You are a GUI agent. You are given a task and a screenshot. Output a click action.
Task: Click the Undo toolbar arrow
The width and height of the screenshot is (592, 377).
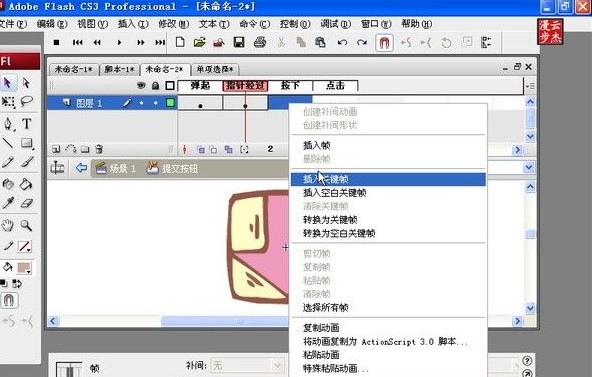[x=342, y=42]
